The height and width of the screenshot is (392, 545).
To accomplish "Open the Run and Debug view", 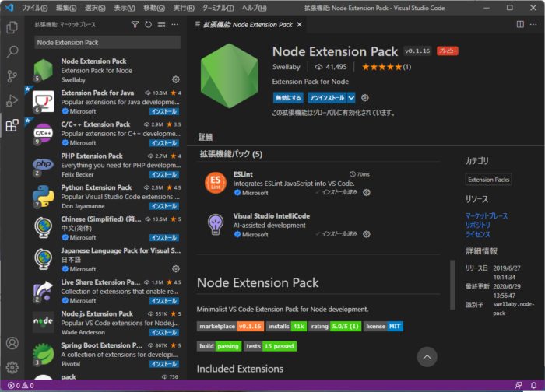I will [12, 100].
